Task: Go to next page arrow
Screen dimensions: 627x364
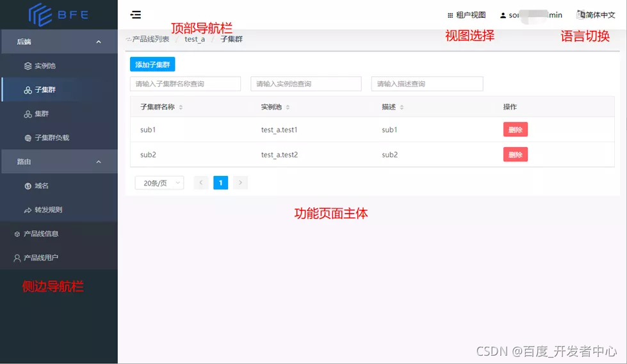Action: pyautogui.click(x=240, y=182)
